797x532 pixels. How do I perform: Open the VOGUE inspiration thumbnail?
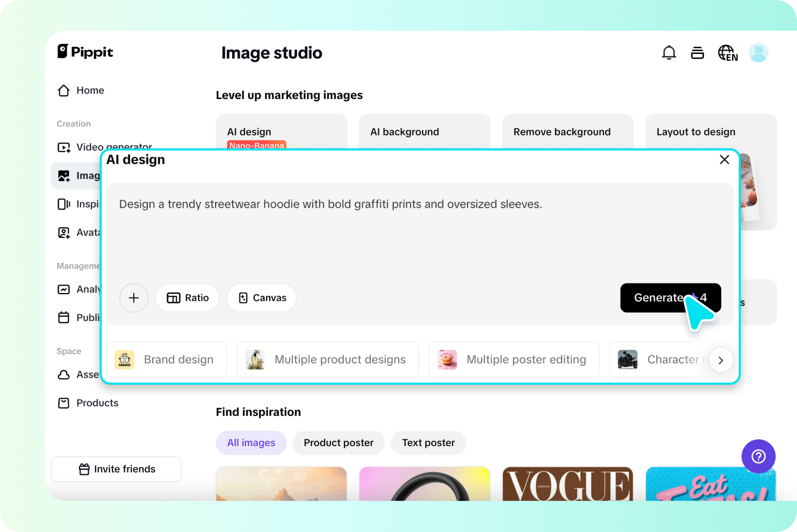tap(568, 484)
